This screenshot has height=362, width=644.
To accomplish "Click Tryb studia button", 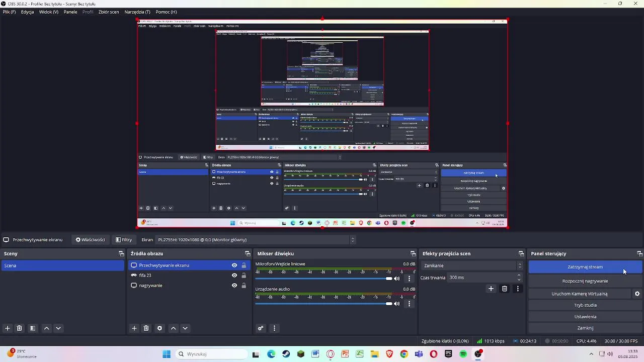I will click(x=585, y=305).
